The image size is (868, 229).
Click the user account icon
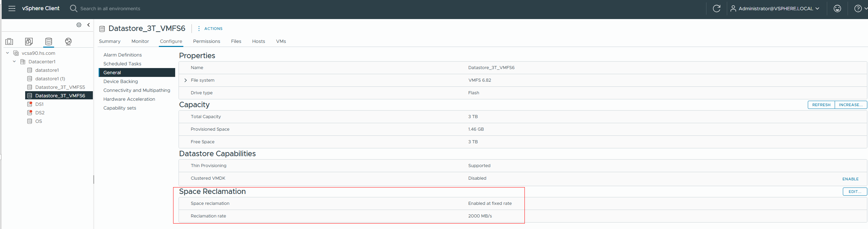tap(733, 9)
